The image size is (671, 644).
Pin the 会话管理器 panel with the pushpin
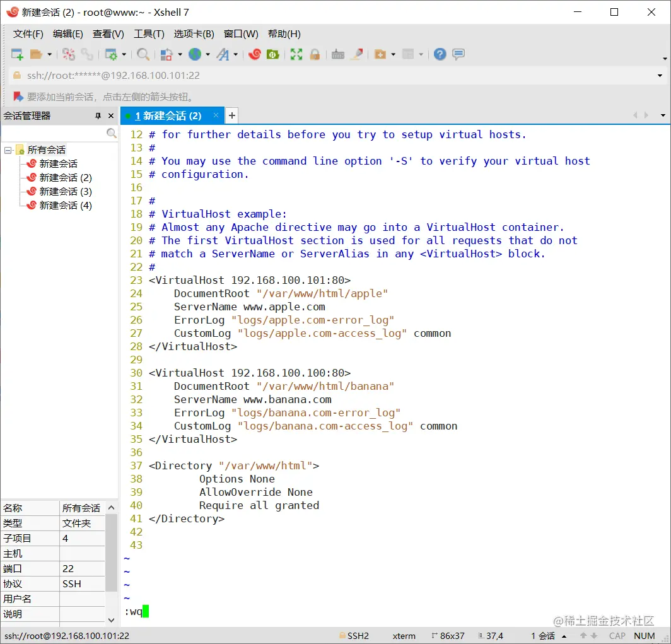[98, 116]
